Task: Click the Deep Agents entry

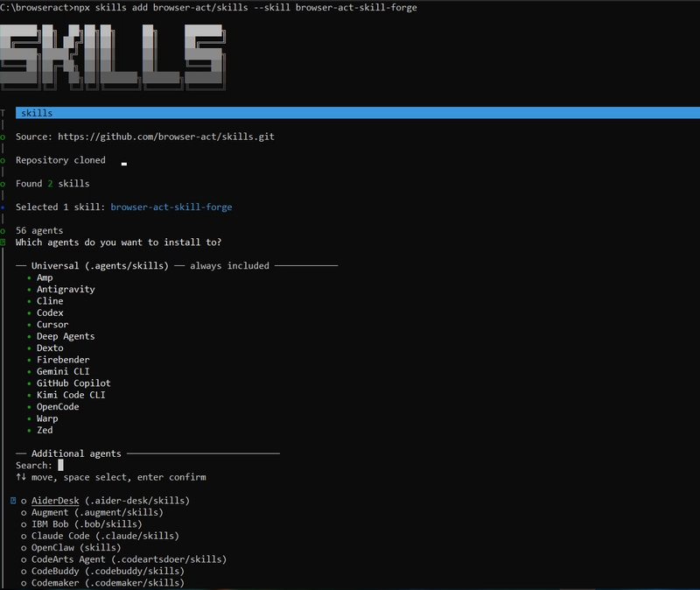Action: pyautogui.click(x=66, y=336)
